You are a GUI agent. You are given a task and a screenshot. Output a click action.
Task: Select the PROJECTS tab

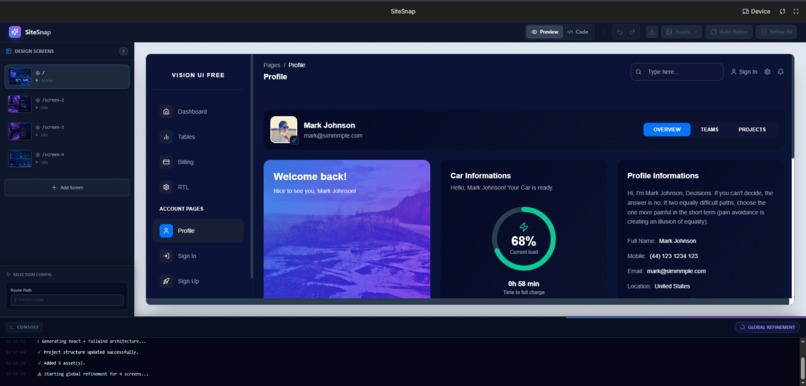click(x=752, y=130)
